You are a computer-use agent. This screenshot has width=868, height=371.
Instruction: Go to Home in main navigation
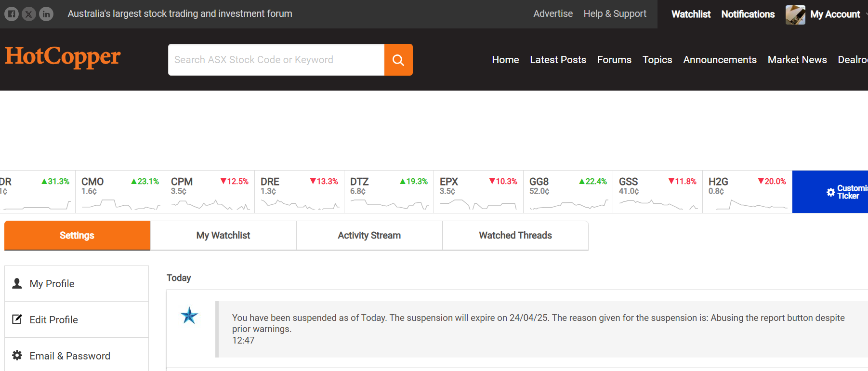[505, 60]
